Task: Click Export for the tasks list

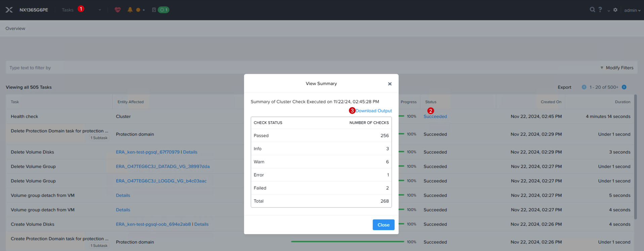Action: click(x=564, y=87)
